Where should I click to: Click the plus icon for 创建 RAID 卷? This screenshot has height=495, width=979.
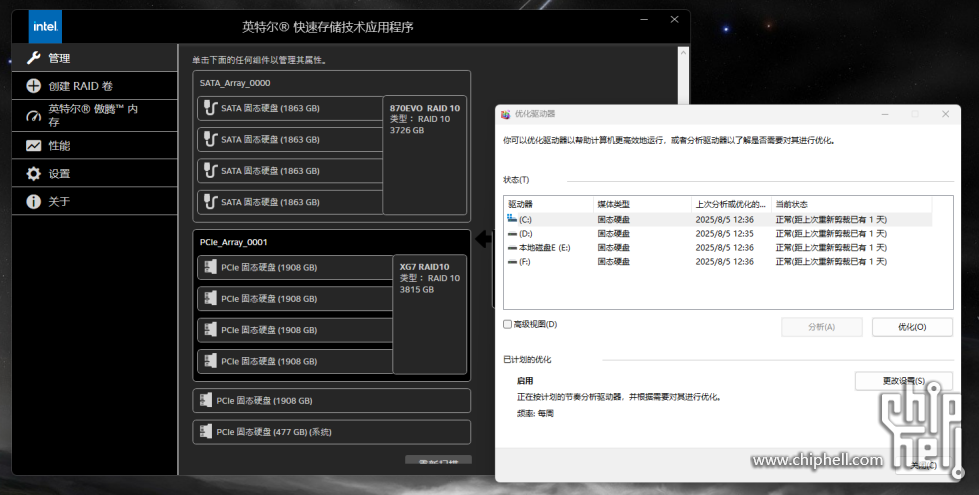(x=33, y=86)
